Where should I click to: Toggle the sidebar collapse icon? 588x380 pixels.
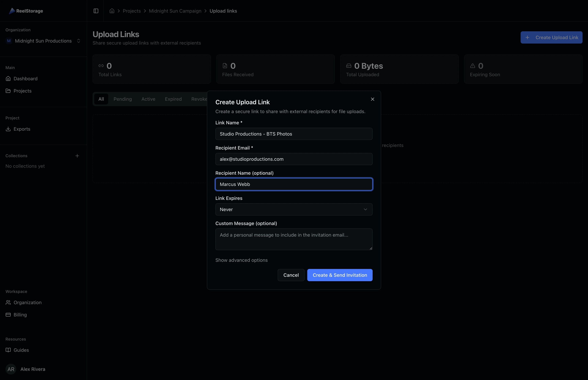tap(96, 11)
